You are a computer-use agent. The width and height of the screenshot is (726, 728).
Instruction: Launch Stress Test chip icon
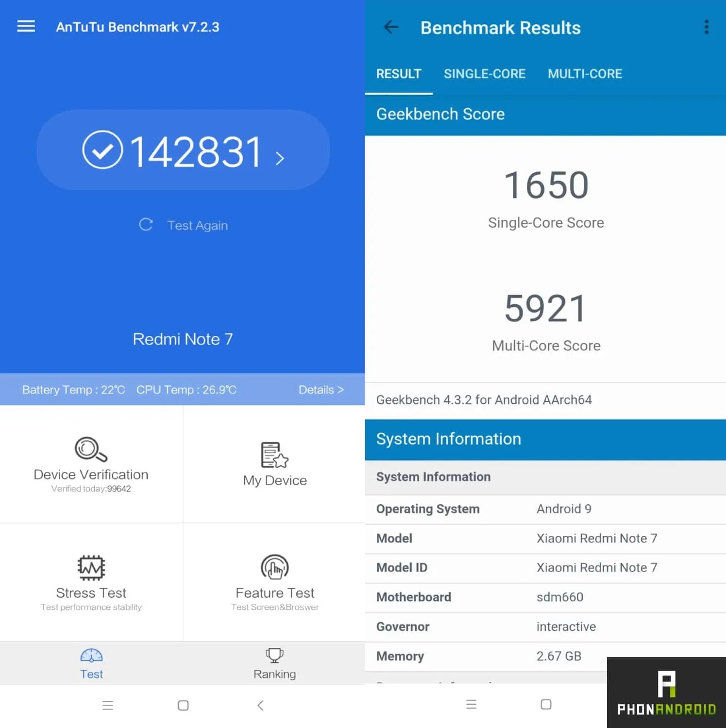coord(91,568)
